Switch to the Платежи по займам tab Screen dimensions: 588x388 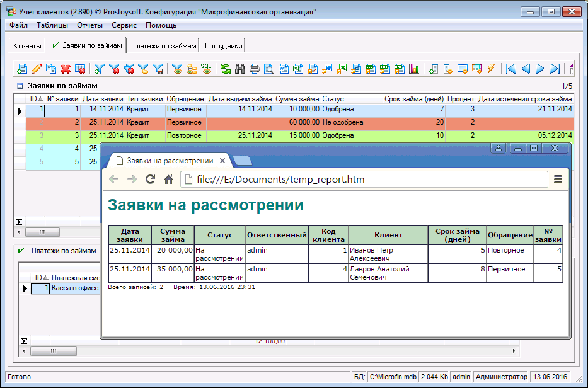[x=163, y=46]
